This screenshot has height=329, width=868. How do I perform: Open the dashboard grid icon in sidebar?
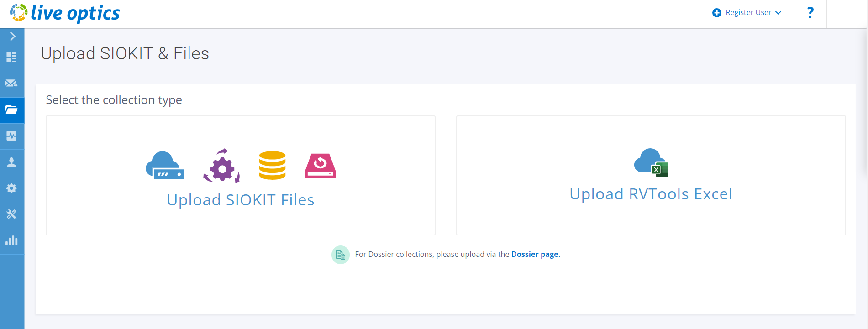11,57
